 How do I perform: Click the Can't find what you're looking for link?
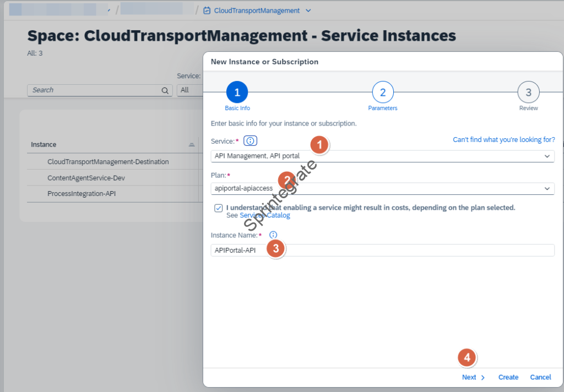click(503, 139)
